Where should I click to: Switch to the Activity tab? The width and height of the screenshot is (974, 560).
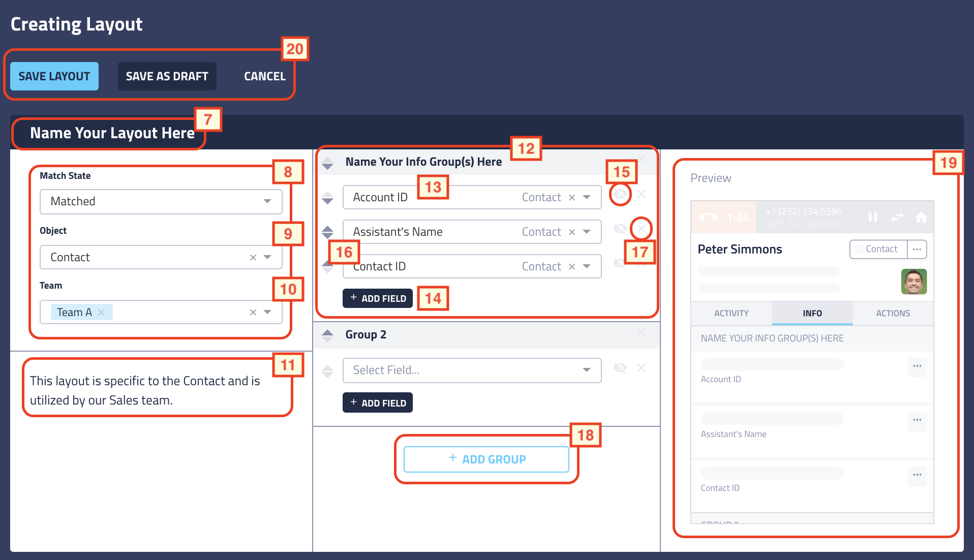click(731, 313)
